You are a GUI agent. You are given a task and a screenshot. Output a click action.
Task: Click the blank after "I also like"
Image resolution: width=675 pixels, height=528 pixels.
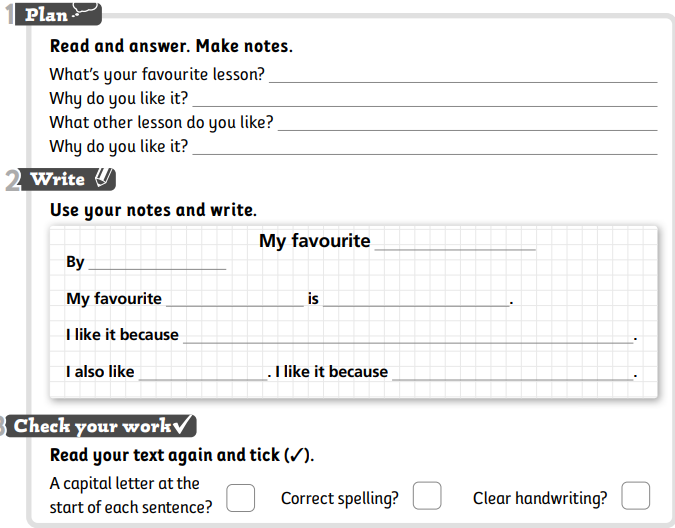[x=203, y=376]
